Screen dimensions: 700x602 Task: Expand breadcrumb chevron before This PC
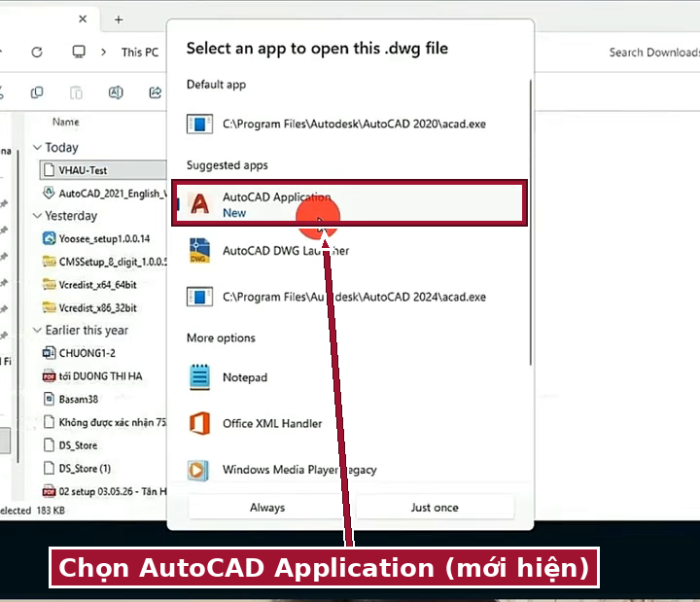coord(104,53)
